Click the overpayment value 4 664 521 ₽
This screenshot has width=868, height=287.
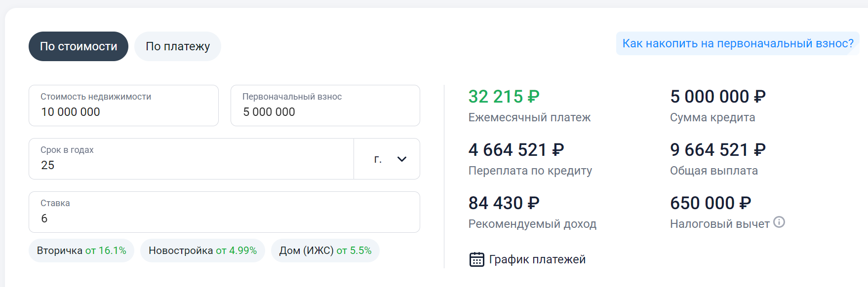[x=516, y=150]
